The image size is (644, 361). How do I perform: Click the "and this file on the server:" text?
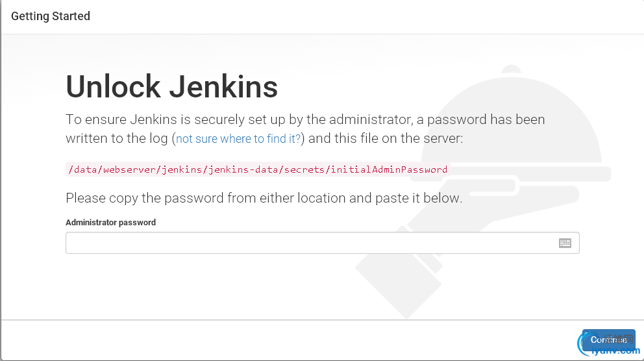pyautogui.click(x=386, y=138)
